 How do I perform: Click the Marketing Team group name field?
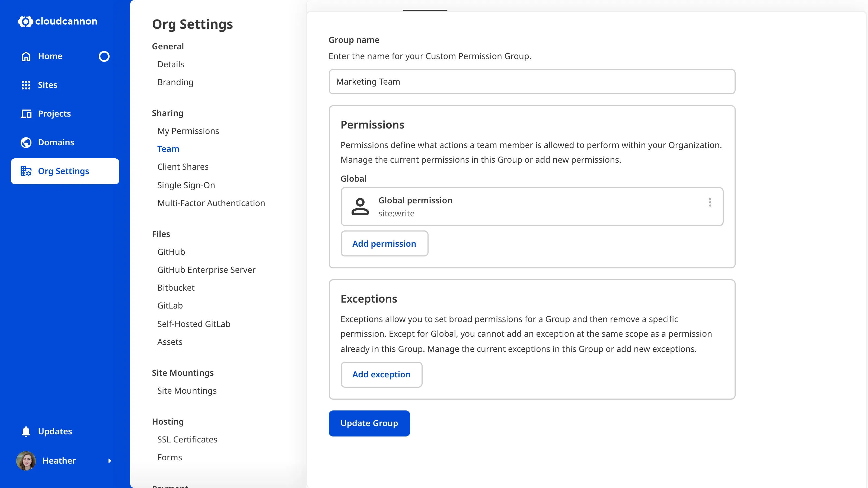tap(532, 82)
